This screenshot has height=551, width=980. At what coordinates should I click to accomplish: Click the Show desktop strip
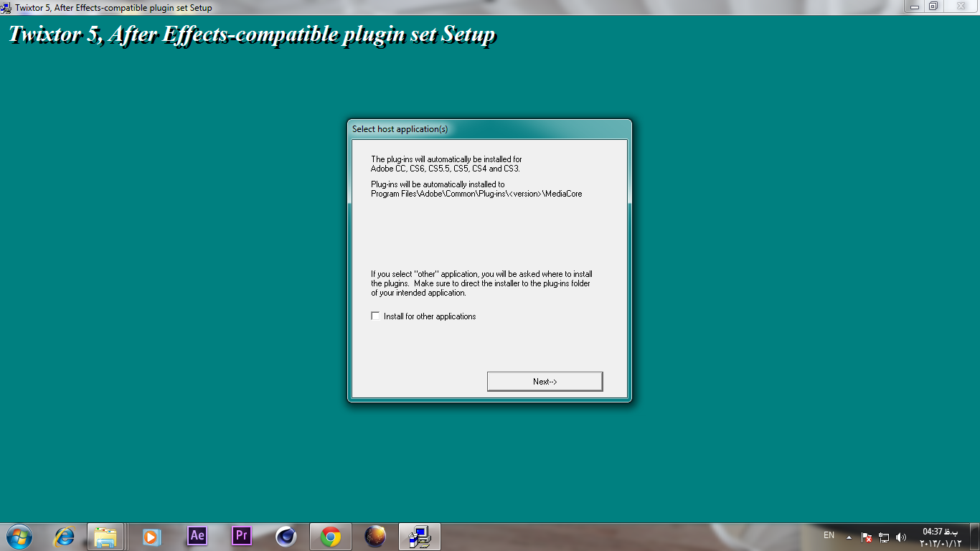click(x=974, y=537)
